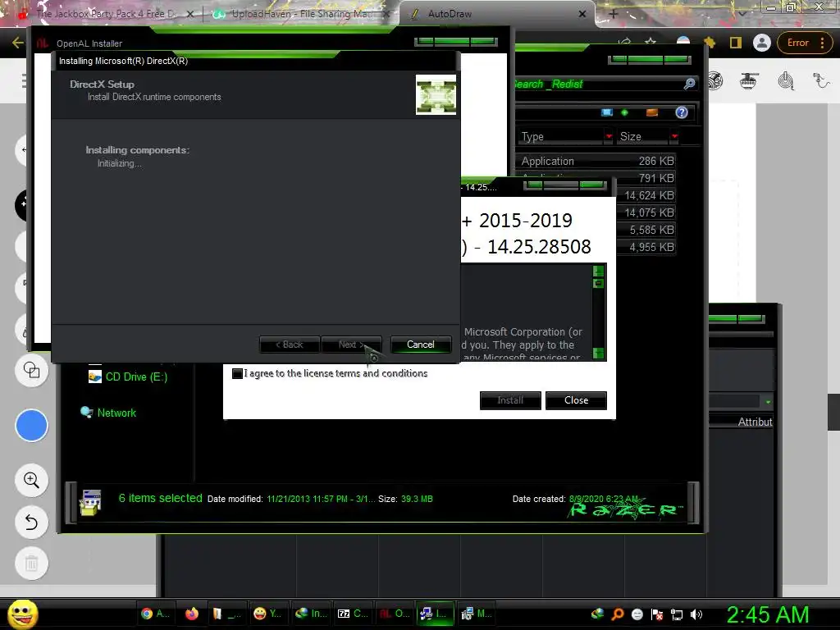Open Network in the navigation pane
Screen dimensions: 840x630
coord(108,413)
